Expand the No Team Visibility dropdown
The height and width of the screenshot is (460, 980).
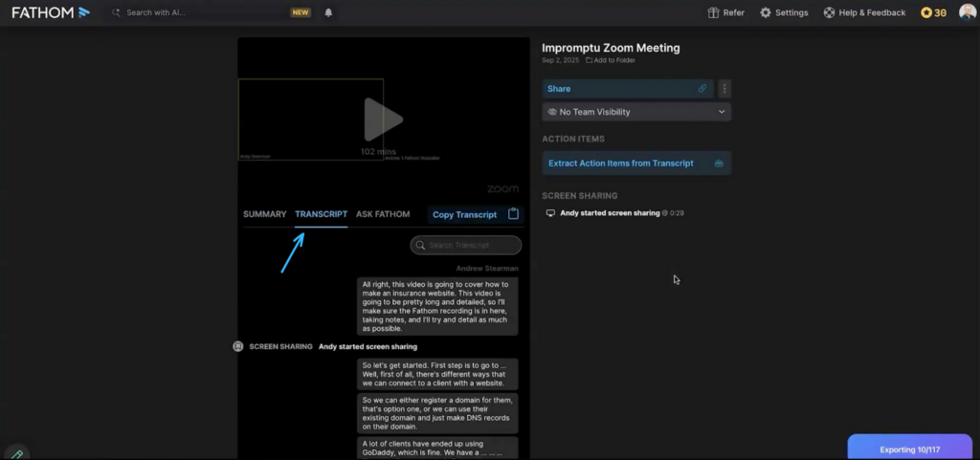635,112
